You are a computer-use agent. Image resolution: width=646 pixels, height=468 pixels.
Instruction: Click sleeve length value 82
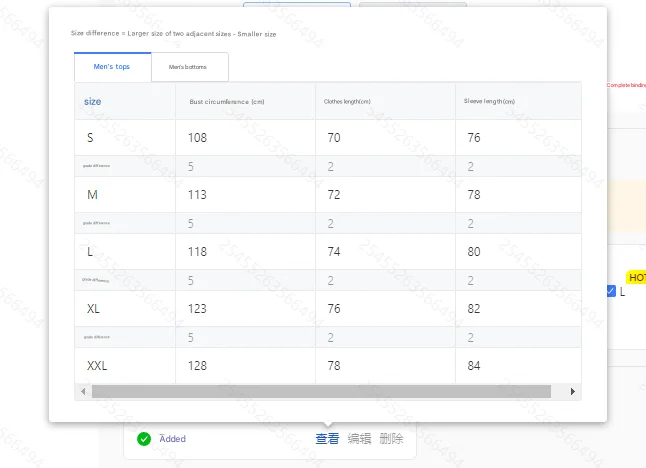[474, 309]
